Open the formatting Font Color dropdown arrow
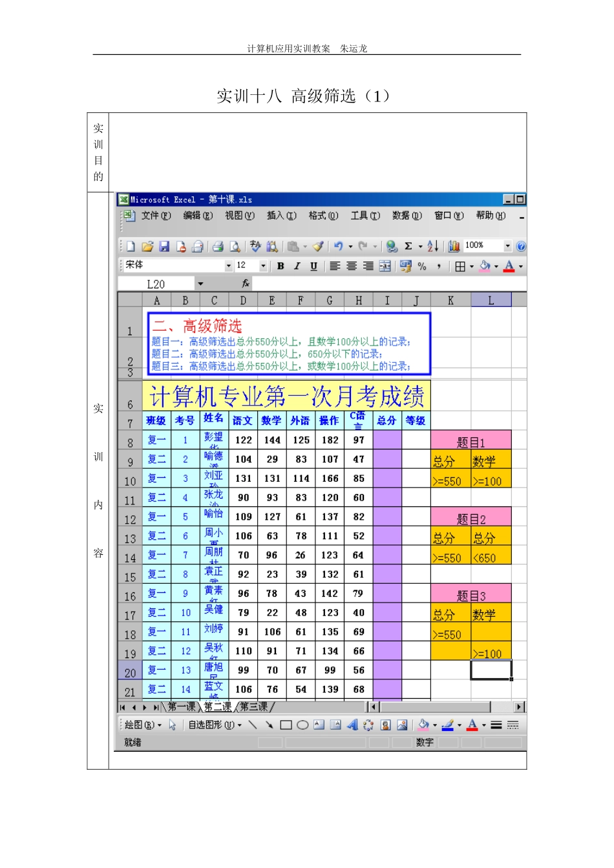 click(521, 266)
